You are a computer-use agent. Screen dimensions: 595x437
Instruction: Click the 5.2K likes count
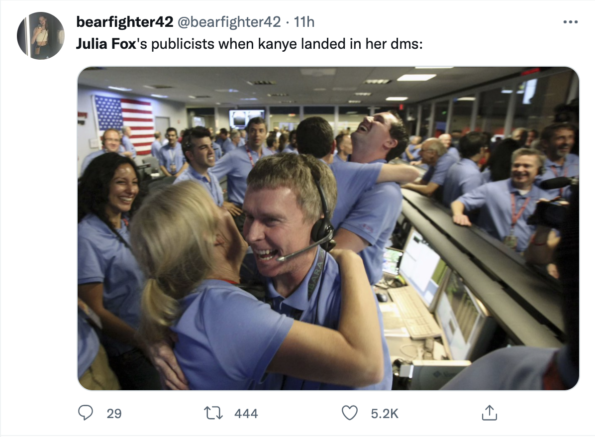(x=384, y=413)
